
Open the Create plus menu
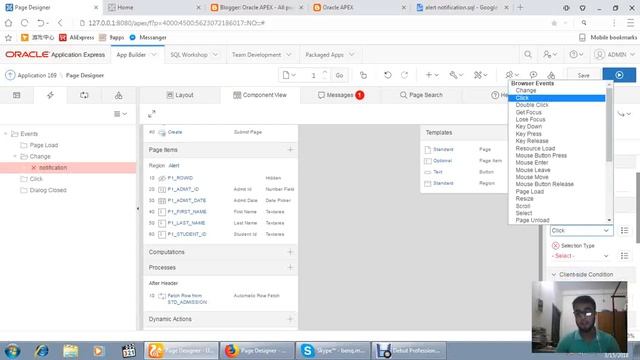pos(432,75)
